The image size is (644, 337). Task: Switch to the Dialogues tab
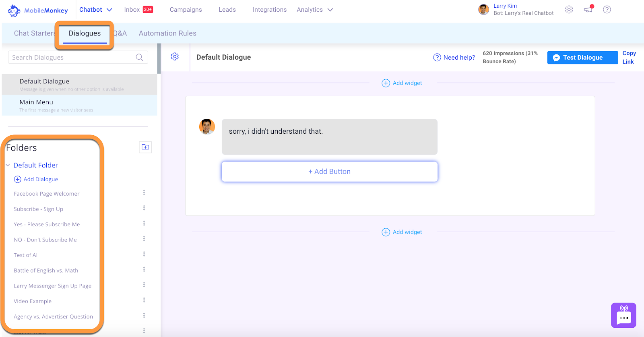(85, 33)
